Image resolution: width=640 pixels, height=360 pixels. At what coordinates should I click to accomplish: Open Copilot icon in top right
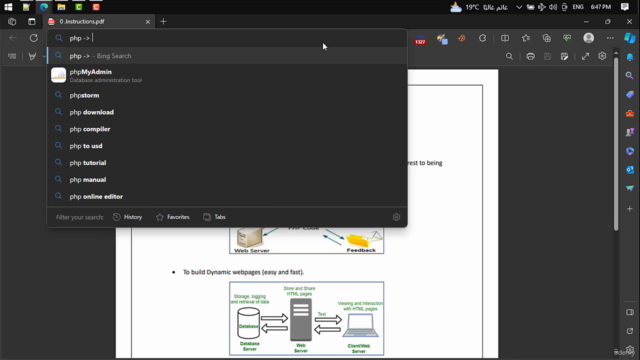coord(630,38)
